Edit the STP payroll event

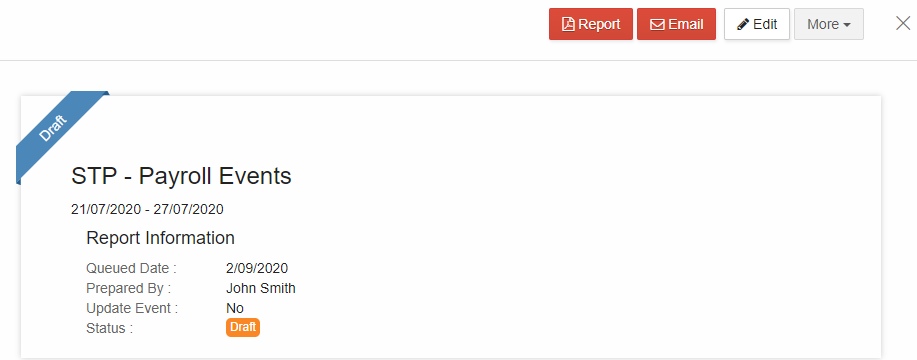pos(757,24)
